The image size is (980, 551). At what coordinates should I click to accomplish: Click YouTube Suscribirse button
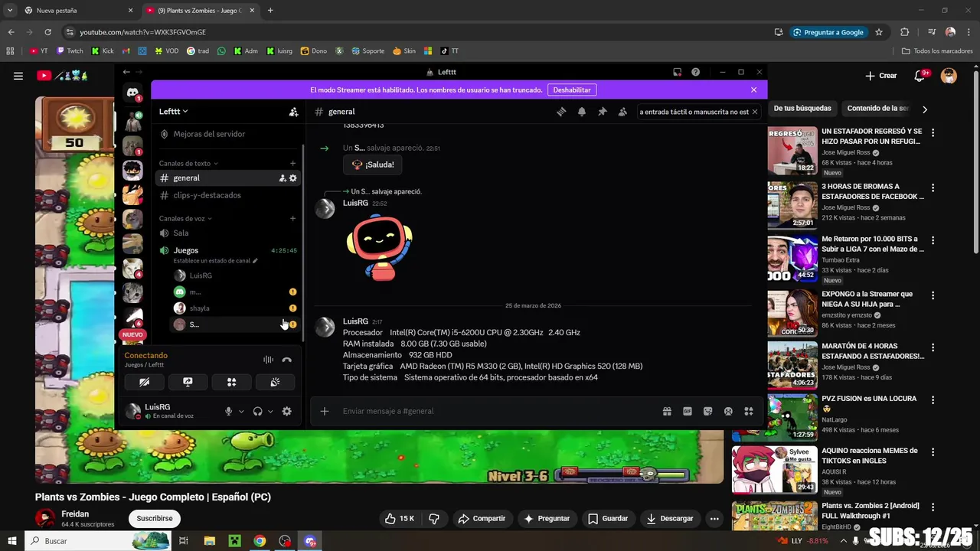tap(155, 518)
